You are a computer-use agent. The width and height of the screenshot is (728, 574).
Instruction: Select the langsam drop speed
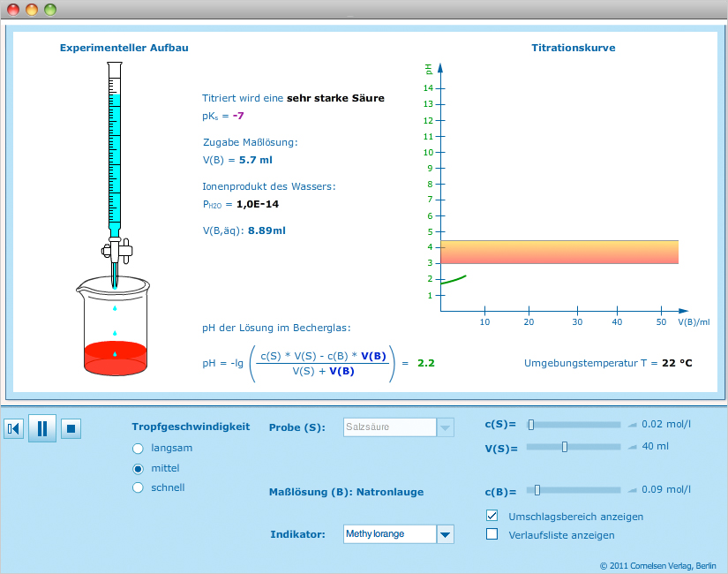138,448
